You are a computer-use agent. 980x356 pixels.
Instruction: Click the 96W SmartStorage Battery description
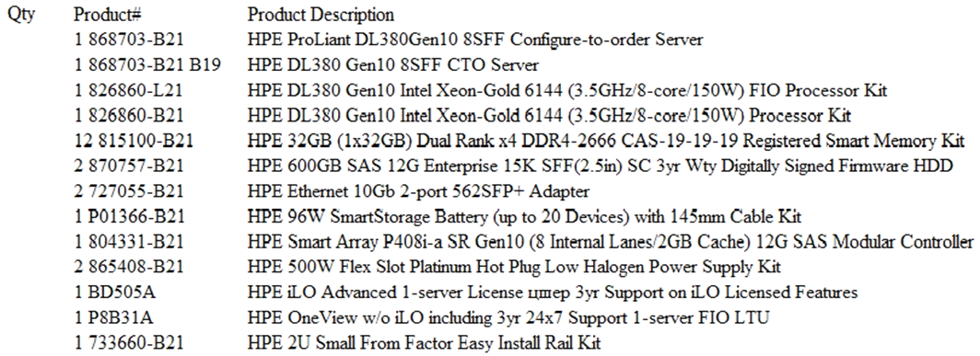click(524, 217)
